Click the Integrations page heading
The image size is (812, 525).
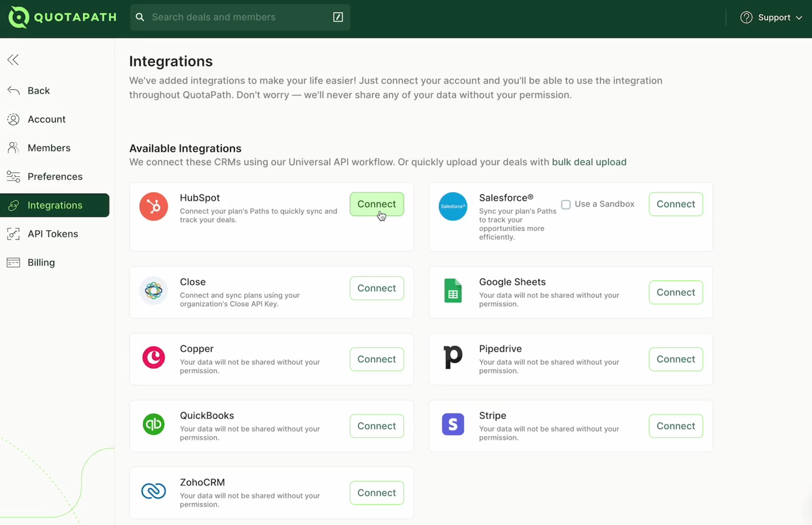click(171, 62)
